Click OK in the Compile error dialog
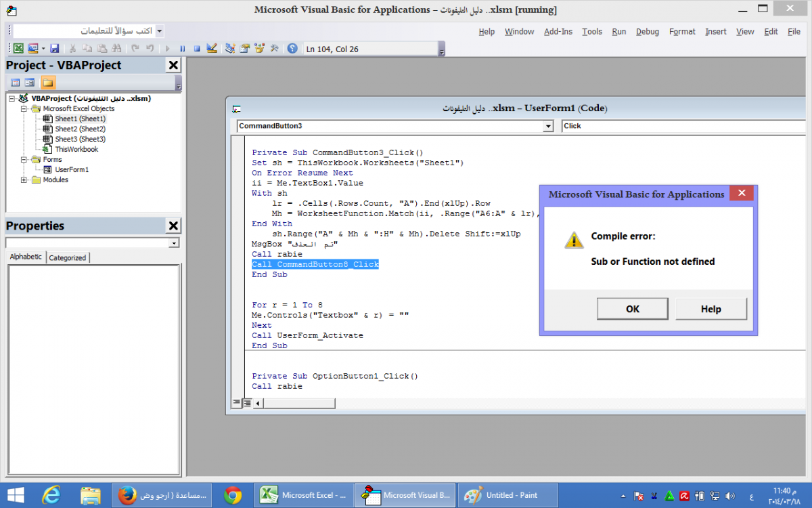Screen dimensions: 812x508 coord(633,309)
